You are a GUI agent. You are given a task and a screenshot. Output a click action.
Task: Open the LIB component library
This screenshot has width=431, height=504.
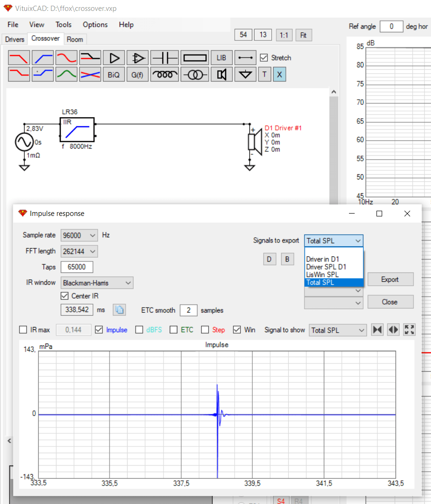pyautogui.click(x=221, y=58)
